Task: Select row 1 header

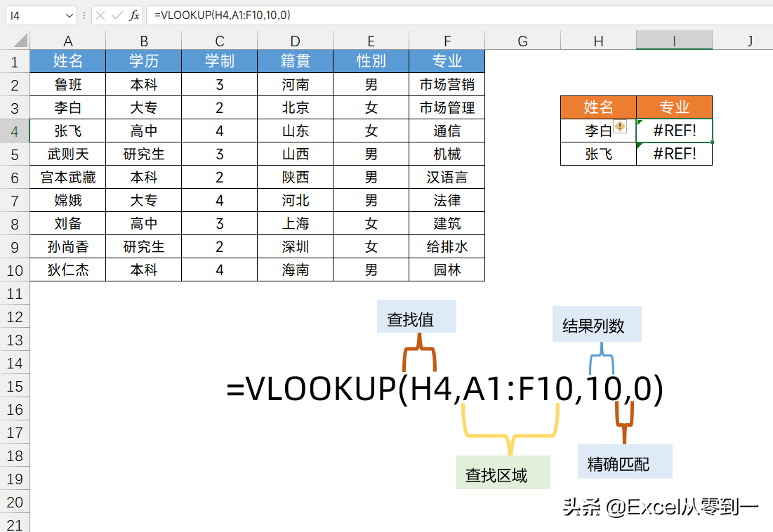Action: [x=15, y=62]
